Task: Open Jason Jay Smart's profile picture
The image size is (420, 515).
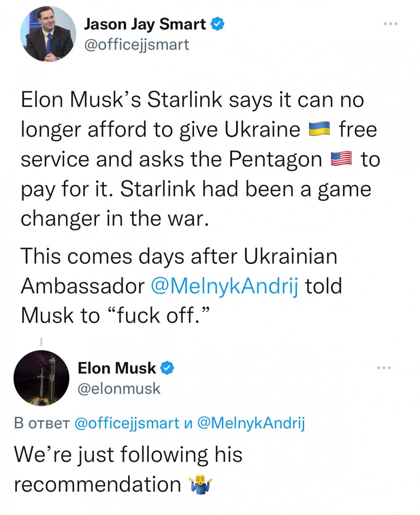Action: [x=48, y=34]
